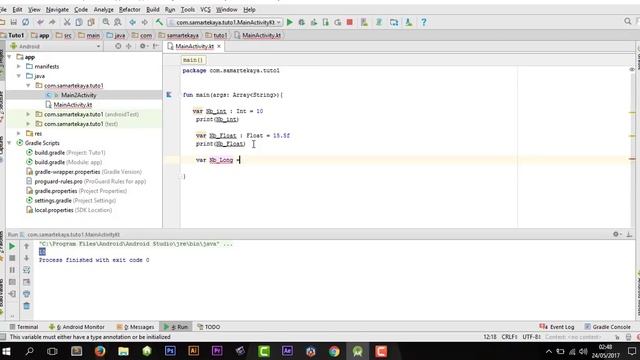
Task: Expand the com.samartekaya.tuto1 (androidTest) package
Action: (28, 114)
